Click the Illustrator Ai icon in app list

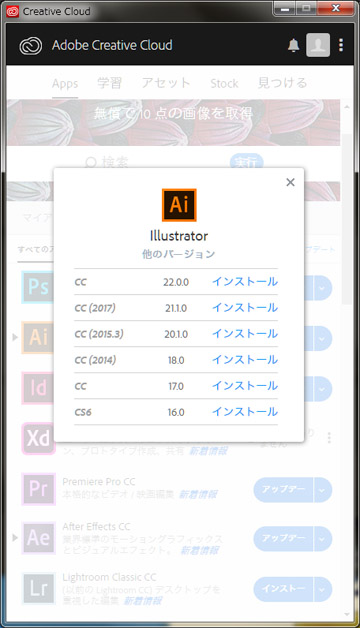[37, 337]
